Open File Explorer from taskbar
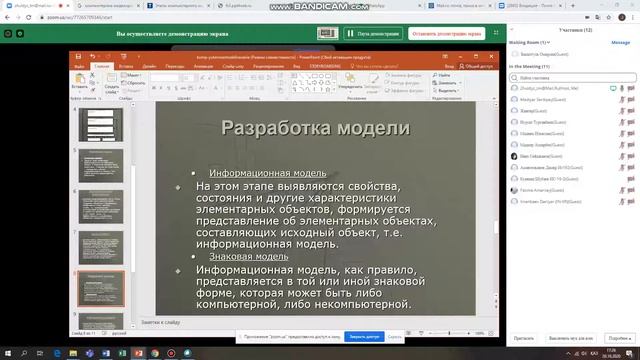Viewport: 640px width, 360px height. [73, 353]
